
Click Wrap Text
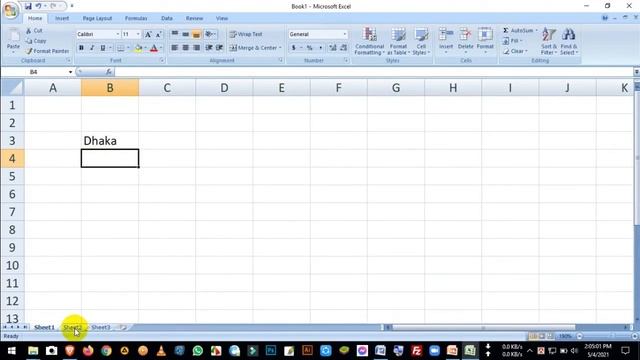coord(246,34)
